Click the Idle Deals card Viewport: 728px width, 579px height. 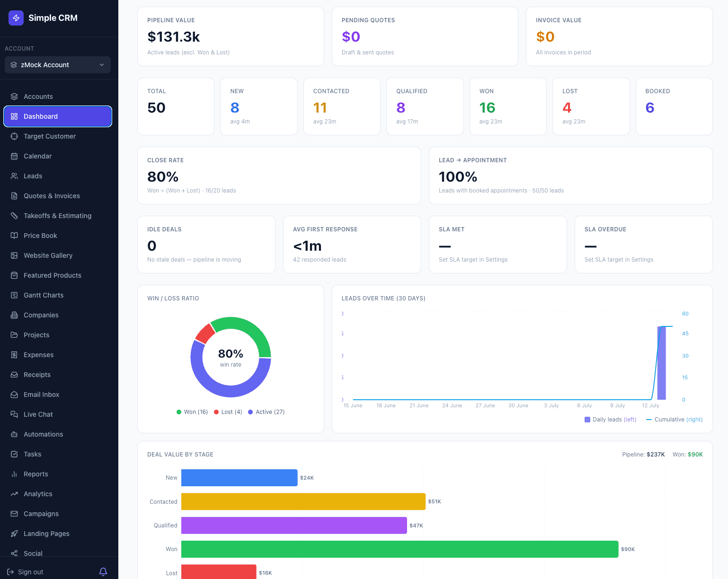tap(206, 245)
